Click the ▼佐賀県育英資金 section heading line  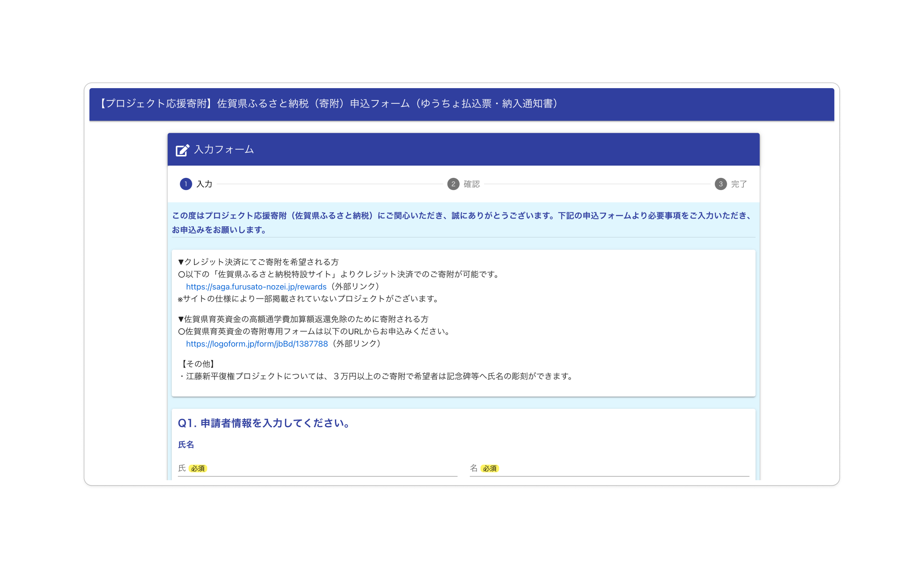pyautogui.click(x=303, y=319)
